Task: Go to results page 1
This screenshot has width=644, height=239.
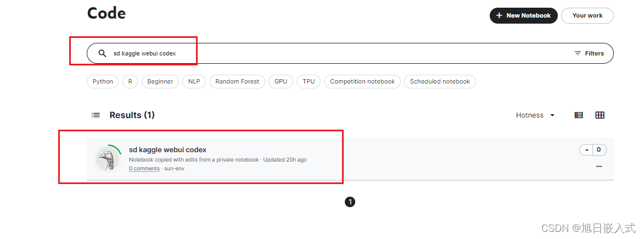Action: pos(350,202)
